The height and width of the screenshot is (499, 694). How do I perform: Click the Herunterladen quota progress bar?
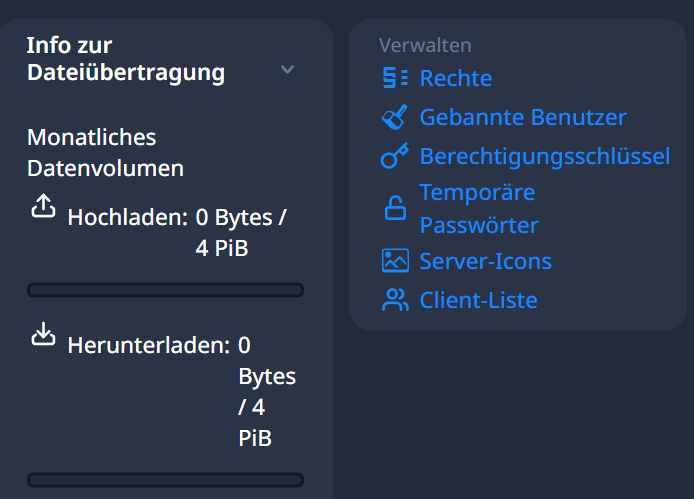[166, 480]
